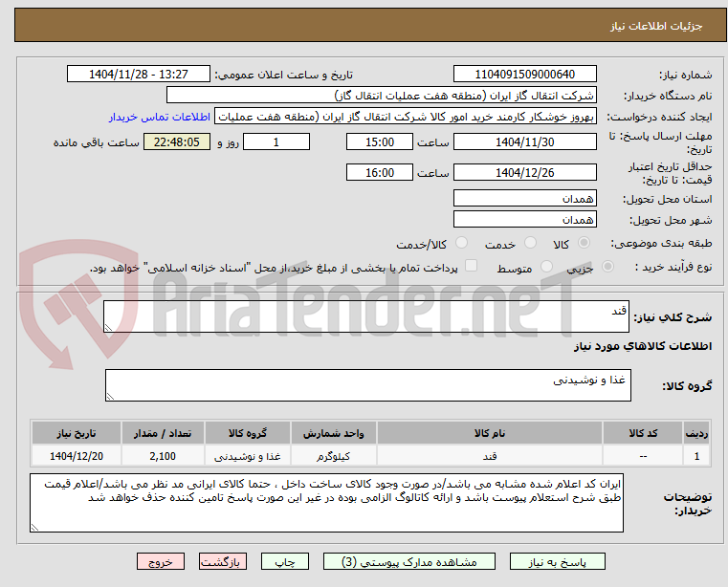This screenshot has width=728, height=587.
Task: Open مشاهده مدارک پیوستی (3) attachments
Action: coord(409,561)
